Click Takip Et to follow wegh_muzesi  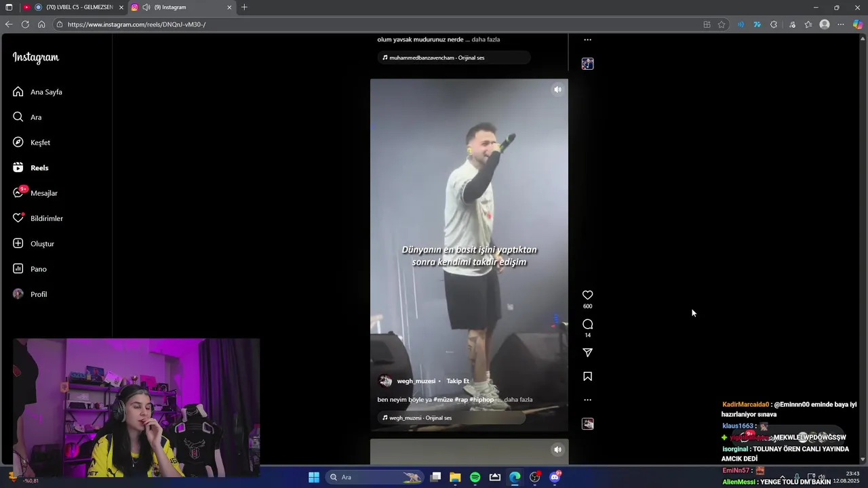click(x=458, y=381)
